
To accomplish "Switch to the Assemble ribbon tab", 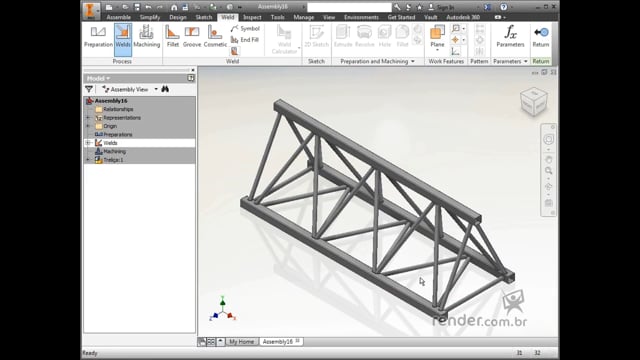I will [x=118, y=17].
